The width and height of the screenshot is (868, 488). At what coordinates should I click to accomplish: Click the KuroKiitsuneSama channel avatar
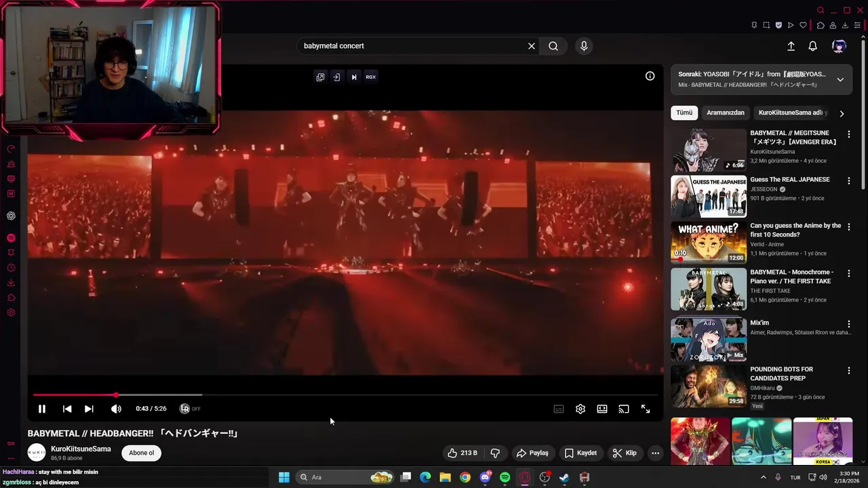(37, 453)
